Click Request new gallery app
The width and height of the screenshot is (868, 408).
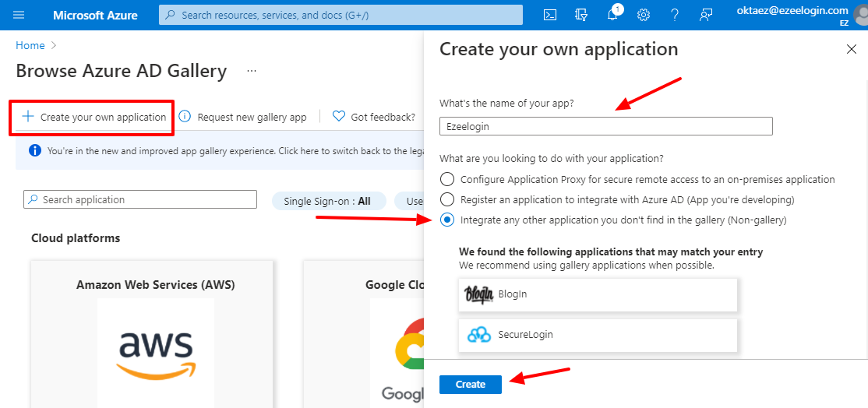point(243,117)
